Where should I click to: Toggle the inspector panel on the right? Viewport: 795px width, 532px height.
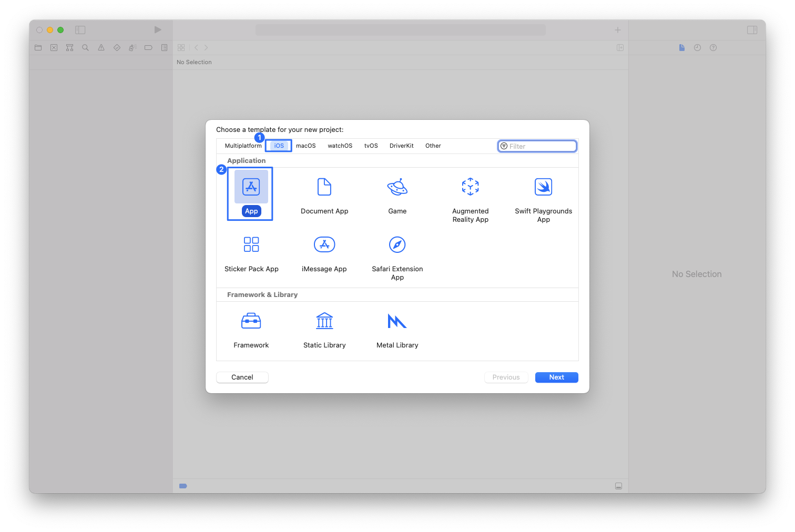(752, 30)
